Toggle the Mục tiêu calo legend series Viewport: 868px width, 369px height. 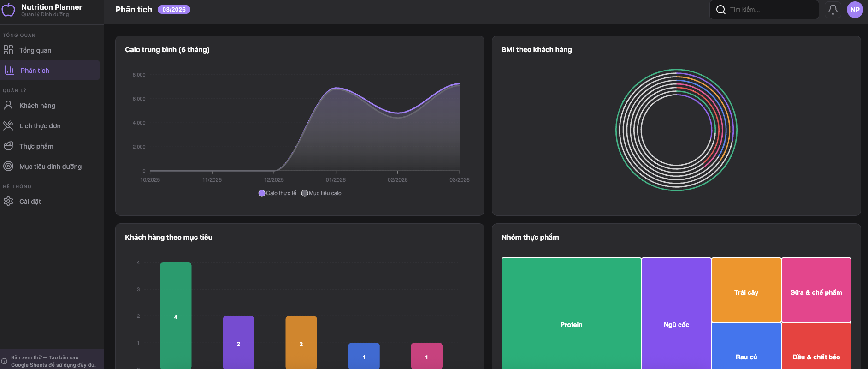(321, 193)
